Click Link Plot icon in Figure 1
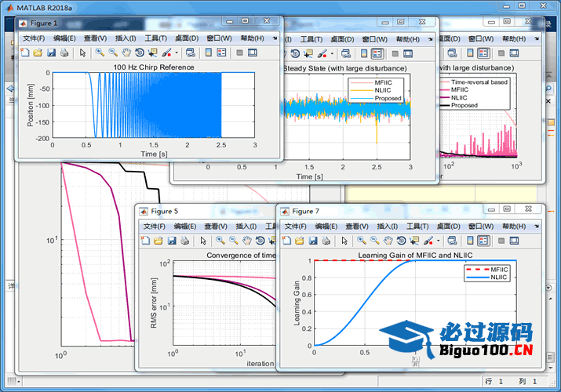This screenshot has height=392, width=561. point(191,53)
